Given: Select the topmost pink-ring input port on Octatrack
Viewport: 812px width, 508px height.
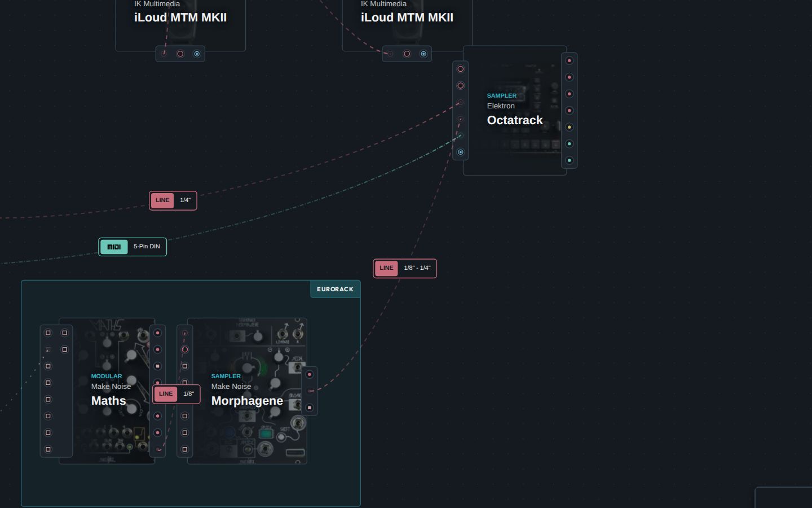Looking at the screenshot, I should [461, 69].
